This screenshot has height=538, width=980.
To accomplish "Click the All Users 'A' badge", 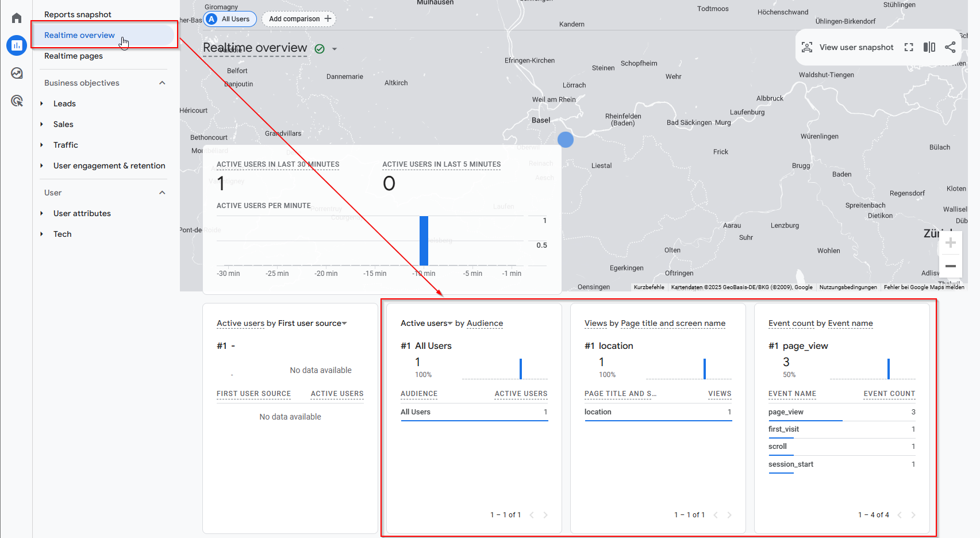I will [x=212, y=19].
